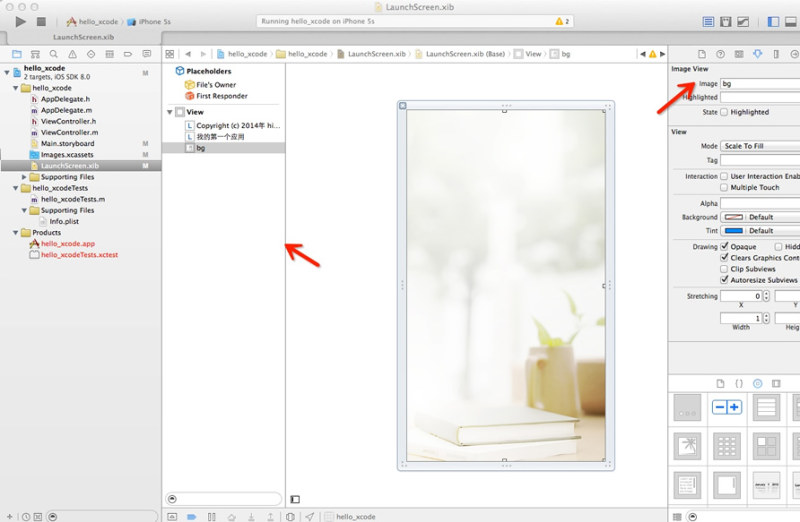Open ViewController.m file
The height and width of the screenshot is (522, 800).
[x=69, y=132]
